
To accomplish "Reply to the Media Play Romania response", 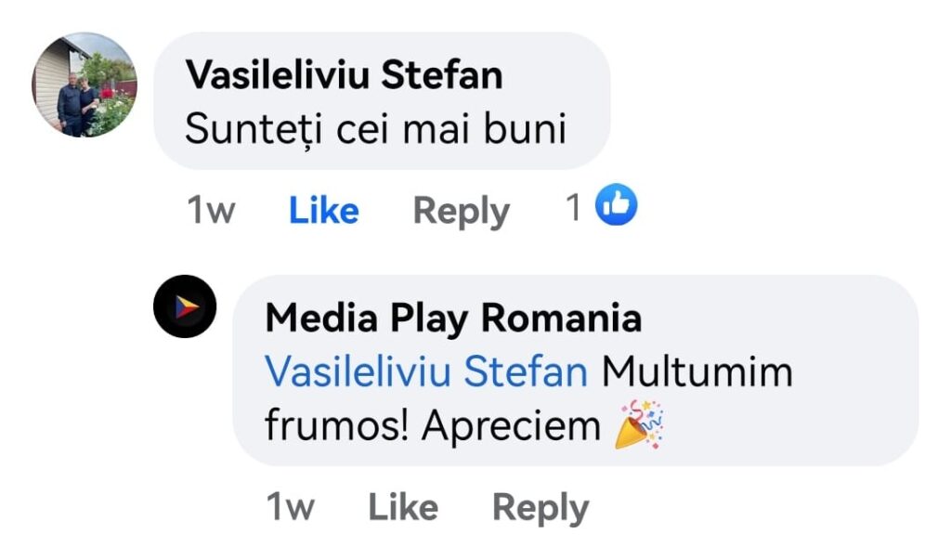I will tap(540, 507).
